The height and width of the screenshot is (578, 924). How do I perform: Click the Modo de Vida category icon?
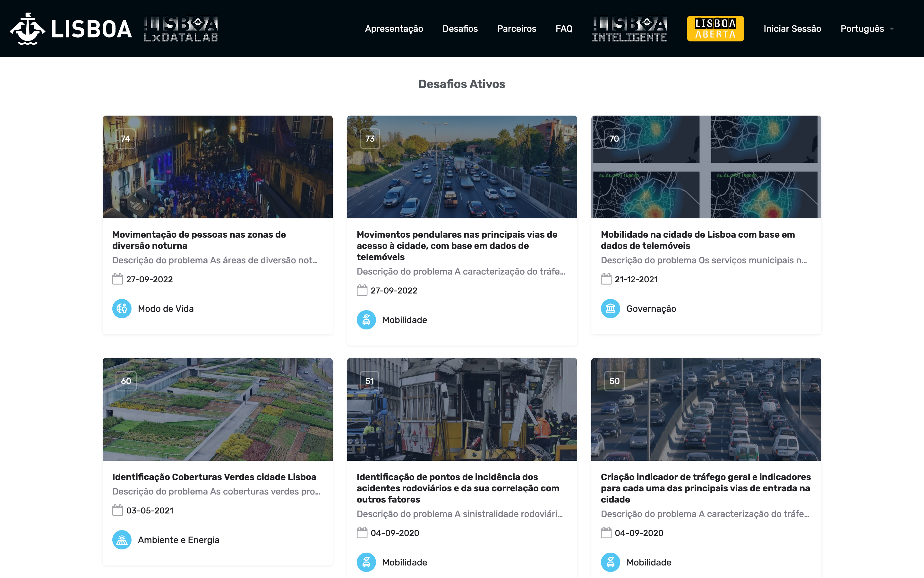(122, 309)
